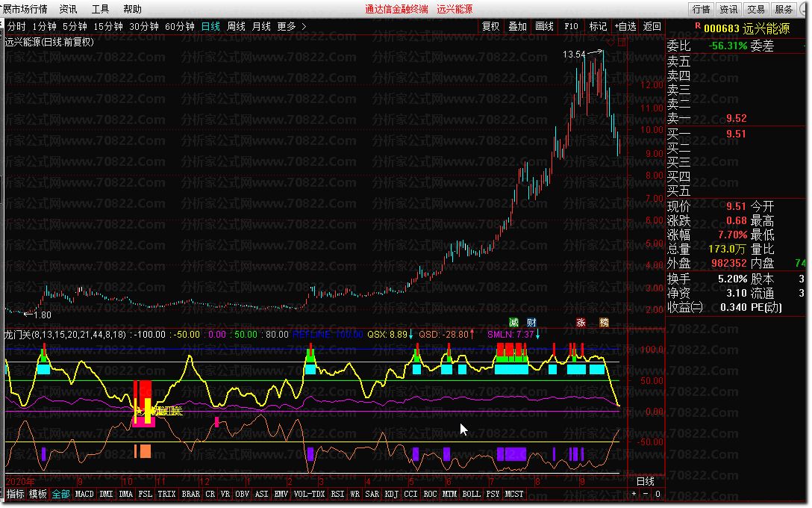Viewport: 812px width, 508px height.
Task: Click the plus zoom button in indicator bar
Action: tap(634, 494)
